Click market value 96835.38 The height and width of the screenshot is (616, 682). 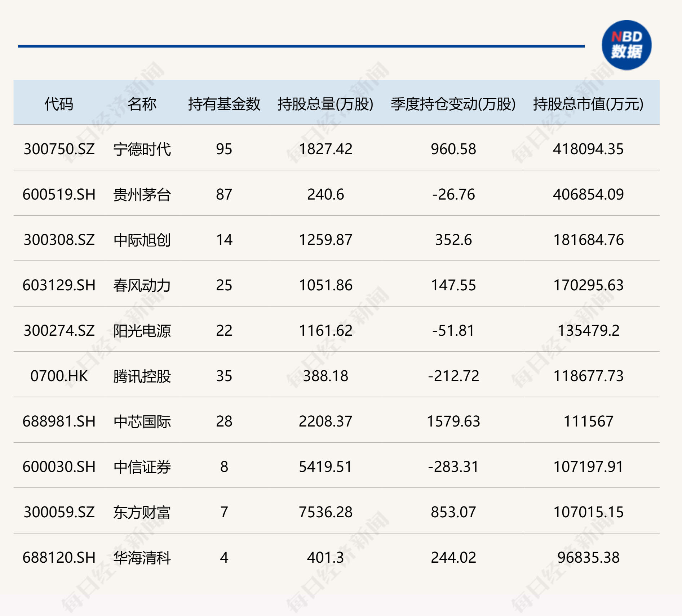coord(588,558)
